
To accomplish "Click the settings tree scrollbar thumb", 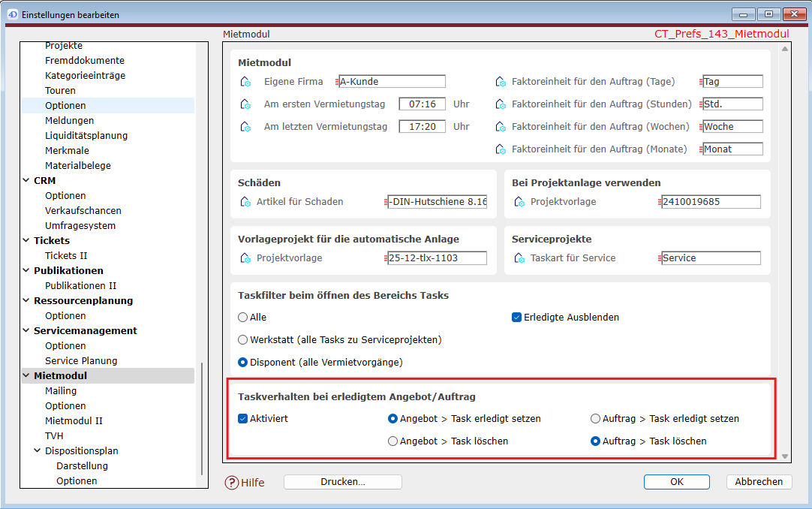I will (201, 419).
